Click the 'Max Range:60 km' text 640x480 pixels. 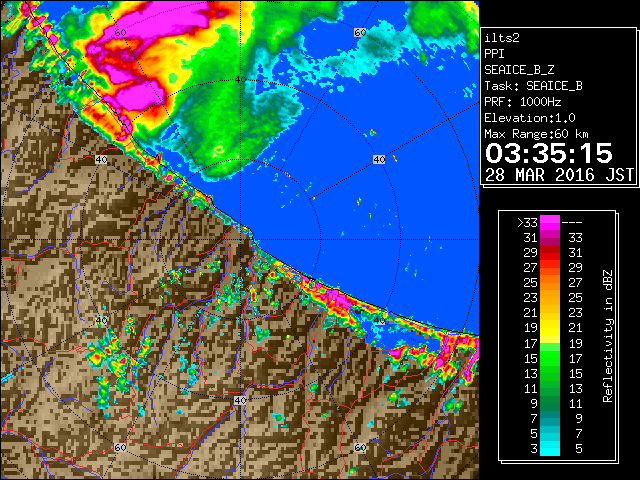[536, 134]
